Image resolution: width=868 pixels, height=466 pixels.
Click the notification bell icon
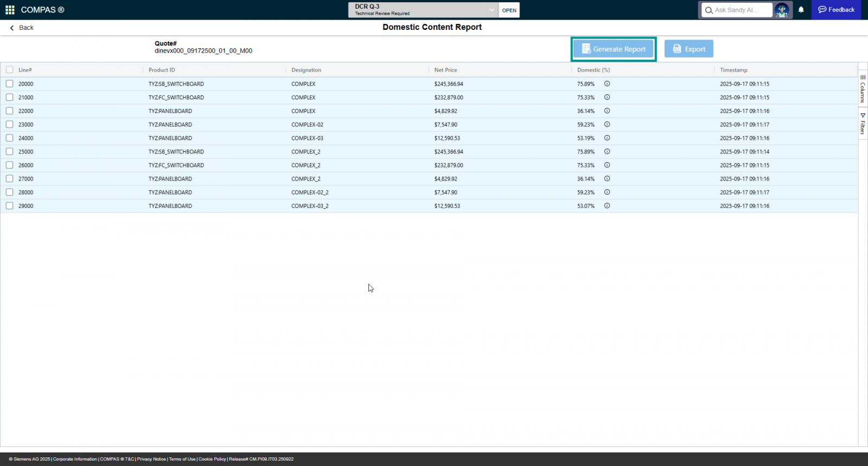[801, 10]
